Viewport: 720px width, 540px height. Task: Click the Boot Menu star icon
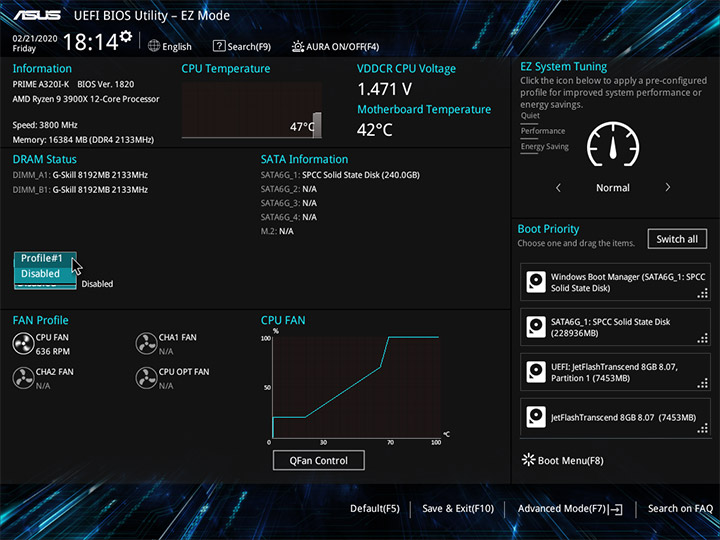(x=529, y=460)
